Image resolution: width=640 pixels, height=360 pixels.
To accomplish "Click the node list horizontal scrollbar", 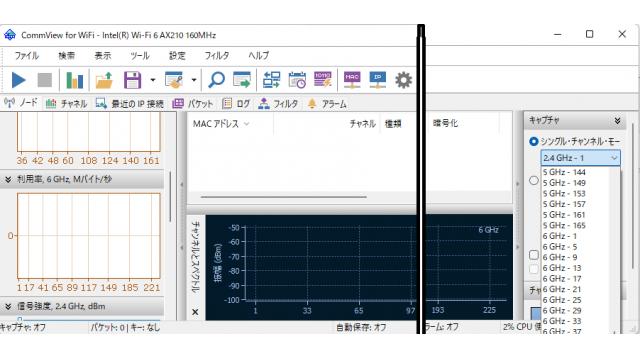I will coord(284,197).
